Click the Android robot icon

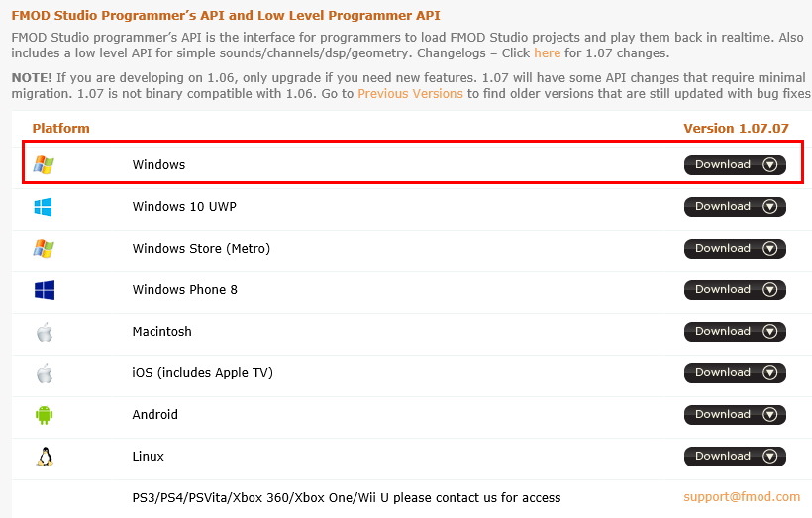pyautogui.click(x=44, y=415)
